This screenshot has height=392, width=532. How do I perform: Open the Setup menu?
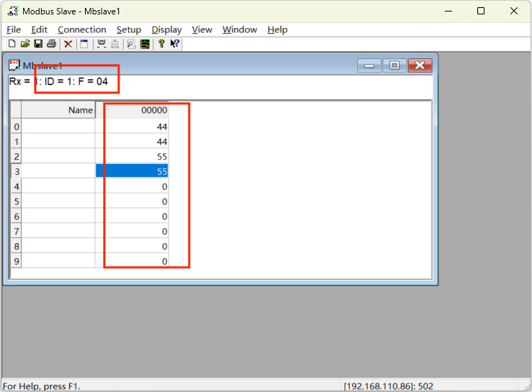[x=129, y=29]
